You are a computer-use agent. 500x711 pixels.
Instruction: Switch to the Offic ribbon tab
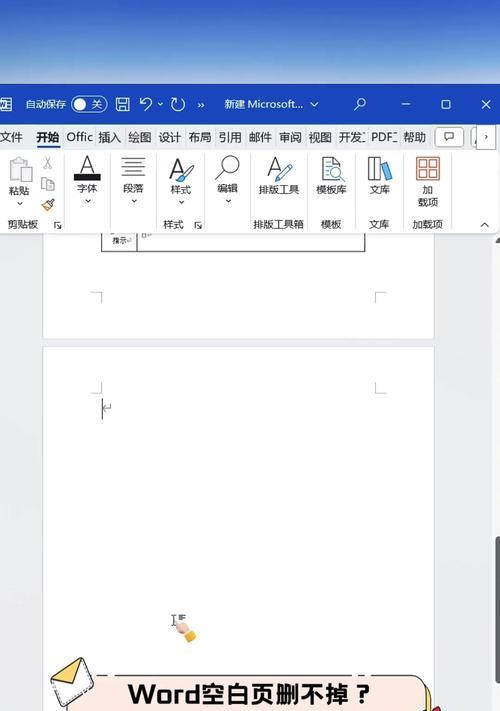(79, 137)
